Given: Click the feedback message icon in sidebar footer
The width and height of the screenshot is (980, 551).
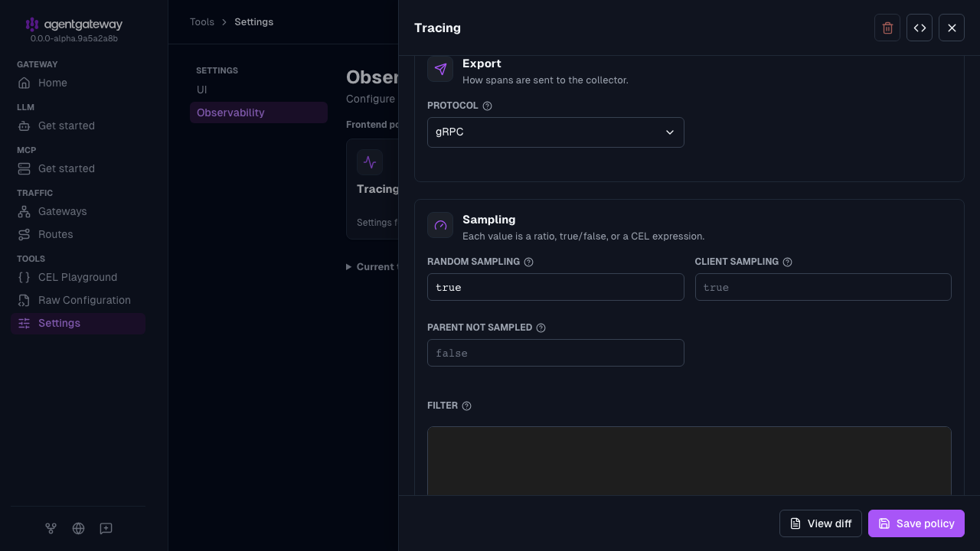Looking at the screenshot, I should [106, 528].
